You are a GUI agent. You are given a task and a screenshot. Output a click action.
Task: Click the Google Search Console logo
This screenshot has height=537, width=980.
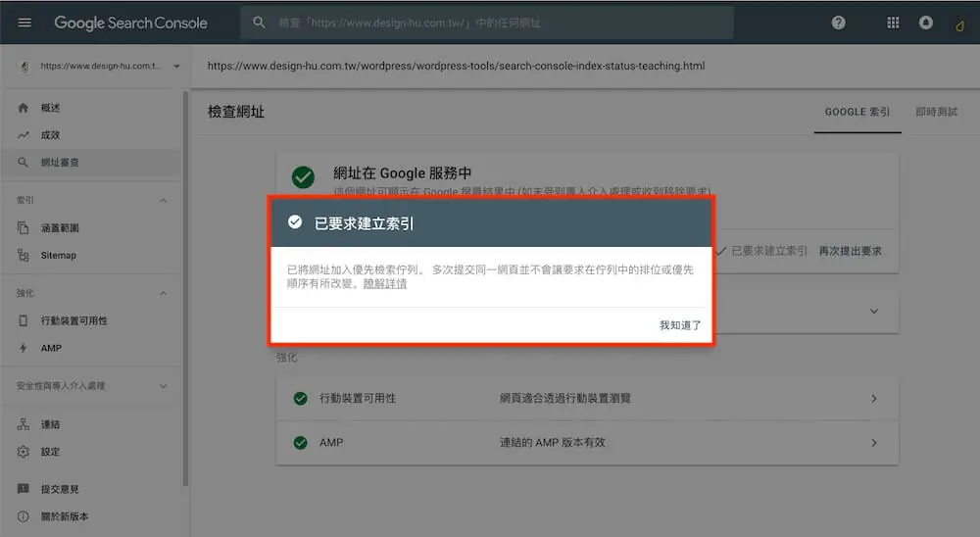(130, 24)
